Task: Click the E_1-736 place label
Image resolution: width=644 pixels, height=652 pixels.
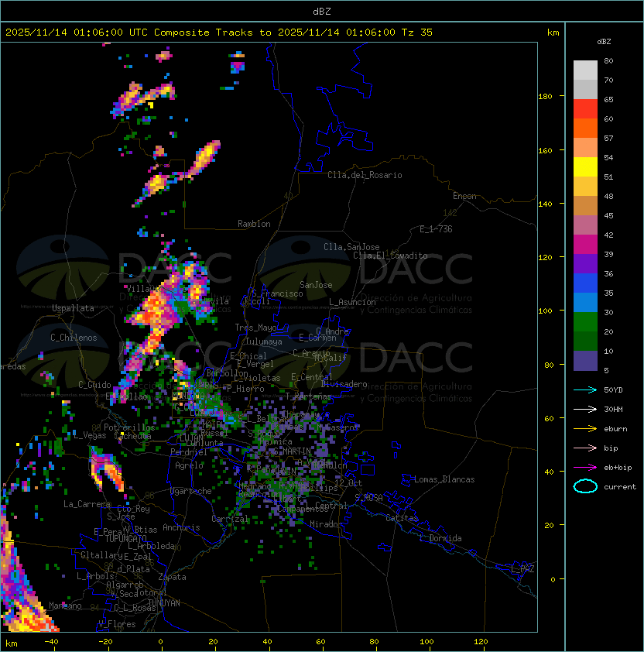Action: (436, 229)
